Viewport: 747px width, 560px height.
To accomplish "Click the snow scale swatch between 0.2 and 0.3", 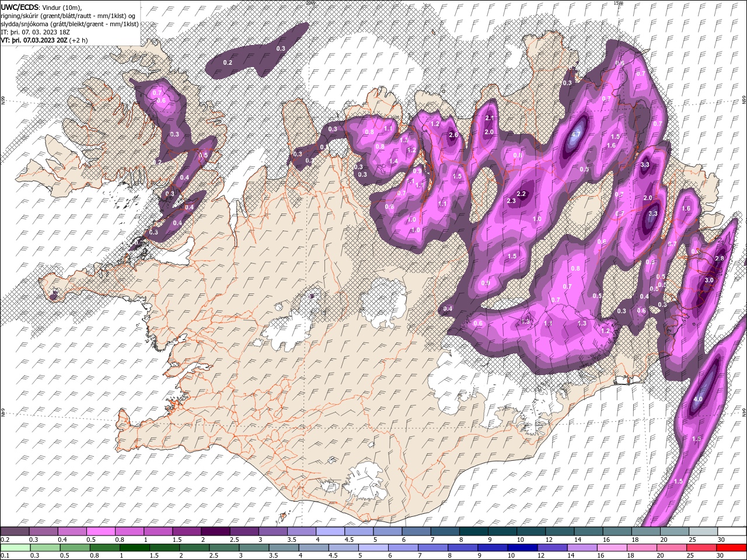I will click(x=15, y=531).
